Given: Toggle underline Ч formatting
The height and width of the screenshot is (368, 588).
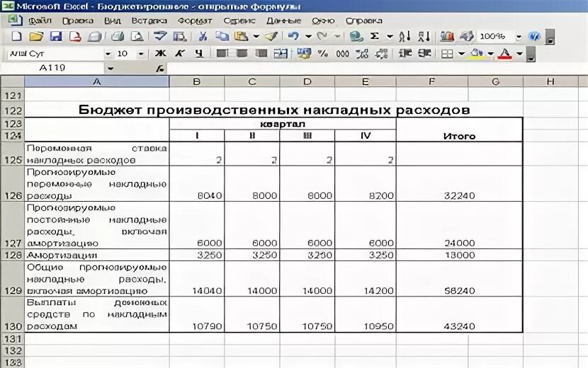Looking at the screenshot, I should coord(199,54).
